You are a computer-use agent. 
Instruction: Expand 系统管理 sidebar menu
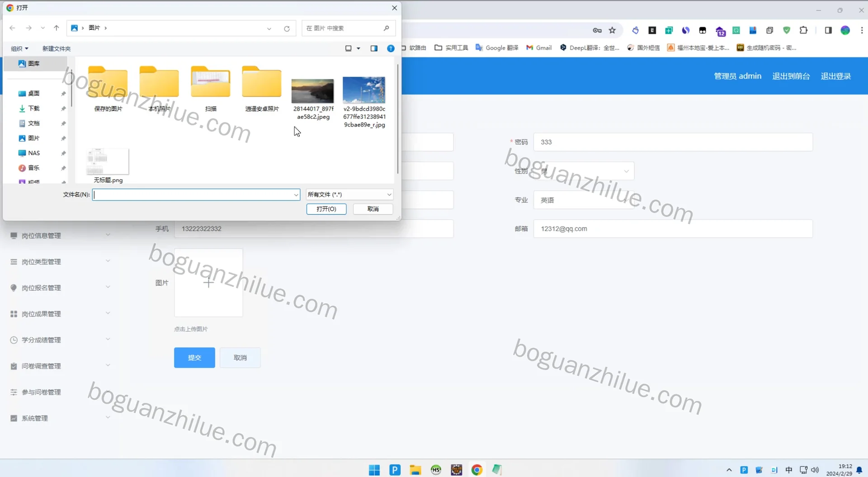[60, 418]
